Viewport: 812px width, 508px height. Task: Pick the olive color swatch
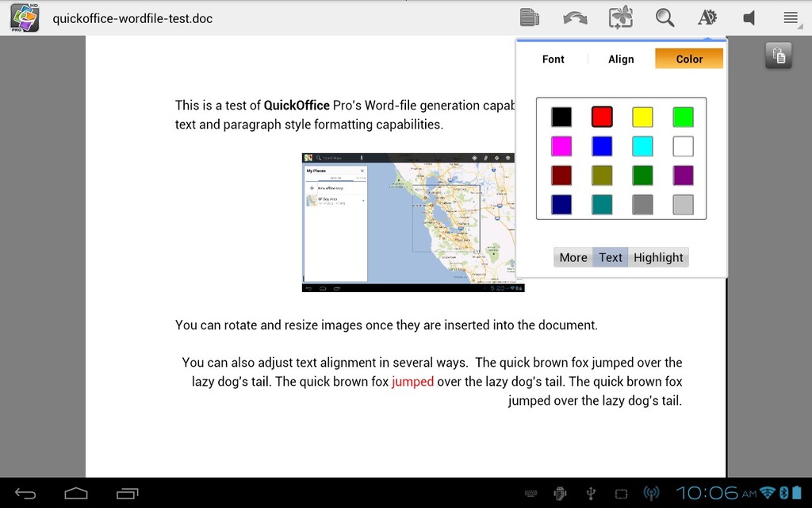(x=602, y=175)
